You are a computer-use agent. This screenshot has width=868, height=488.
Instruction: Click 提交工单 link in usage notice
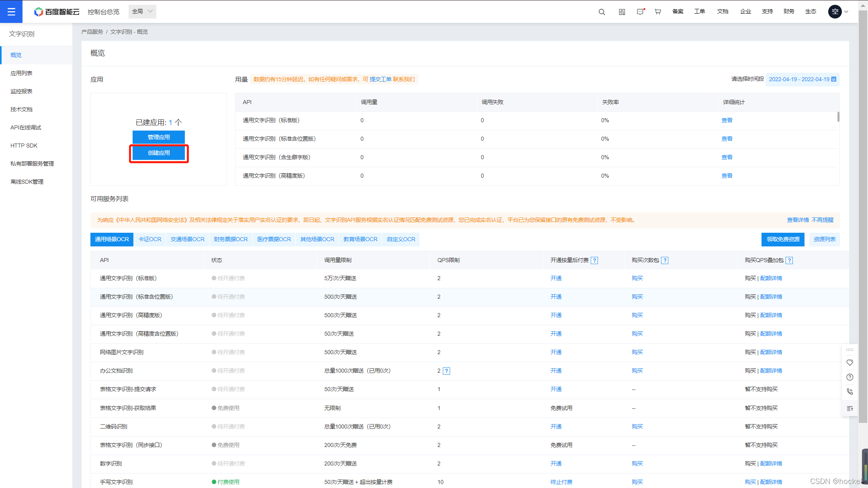pos(380,79)
